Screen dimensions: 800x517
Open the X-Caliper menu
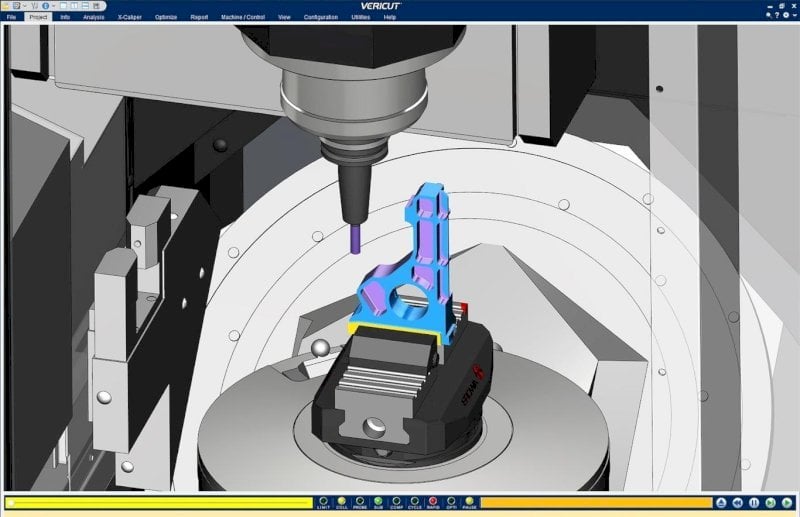pos(130,17)
